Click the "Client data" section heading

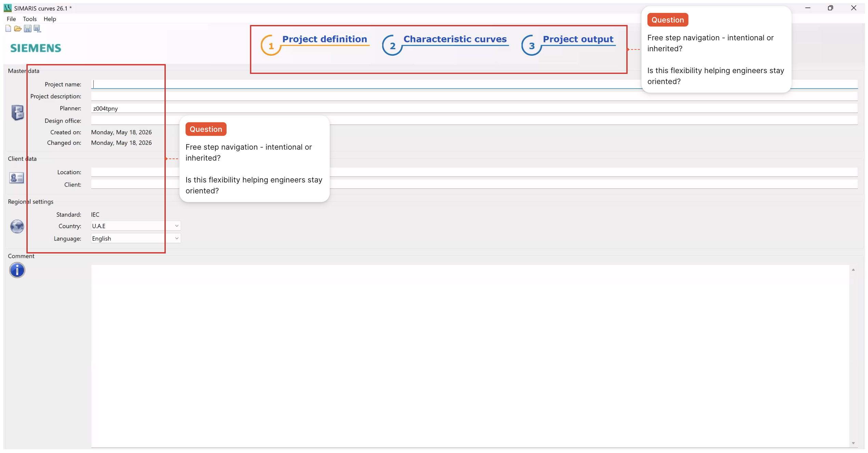(22, 159)
